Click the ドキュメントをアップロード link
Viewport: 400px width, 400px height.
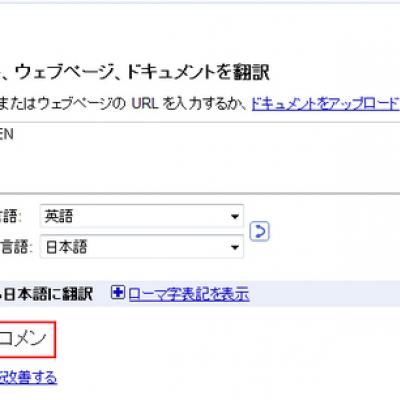pyautogui.click(x=326, y=104)
